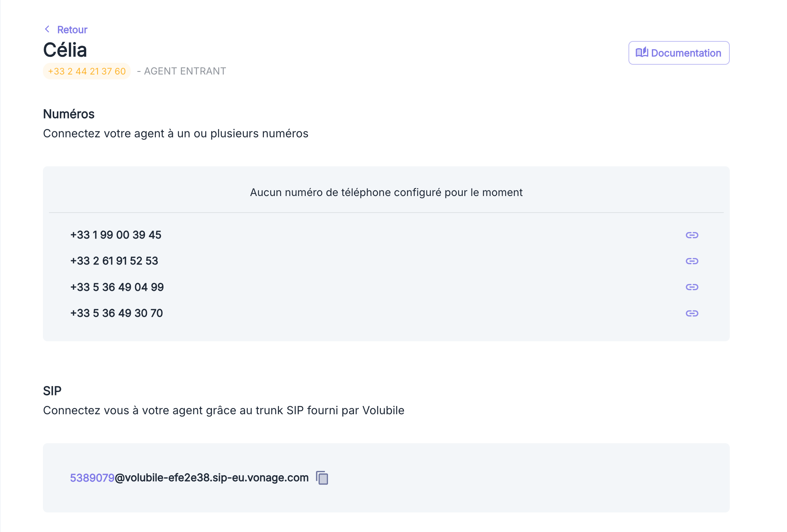787x532 pixels.
Task: Copy the SIP address with the copy icon
Action: click(x=322, y=478)
